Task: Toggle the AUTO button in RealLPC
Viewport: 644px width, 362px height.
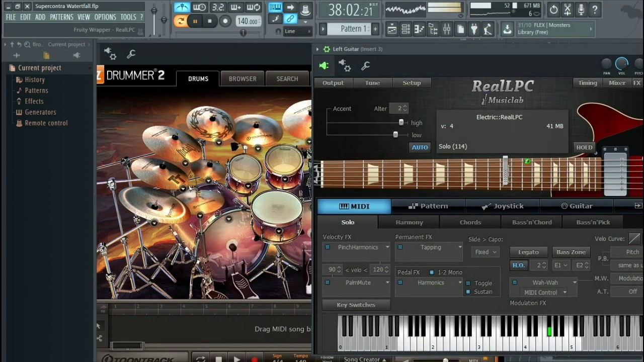Action: pyautogui.click(x=420, y=147)
